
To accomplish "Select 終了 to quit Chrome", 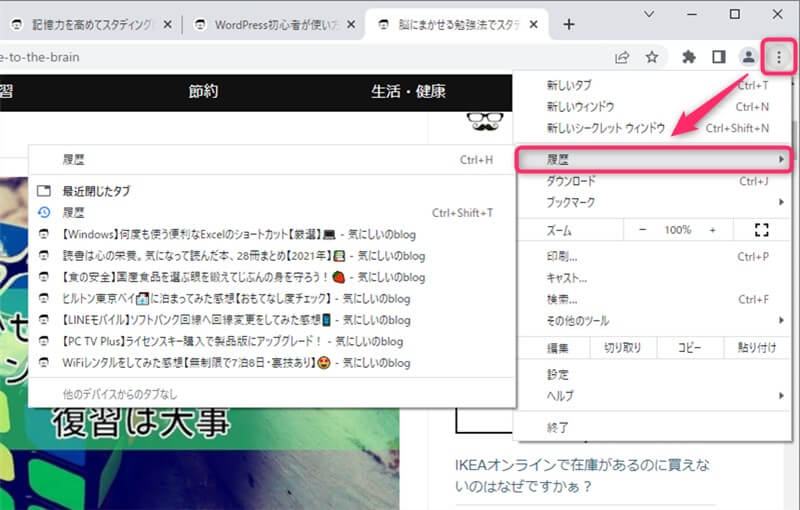I will 653,427.
